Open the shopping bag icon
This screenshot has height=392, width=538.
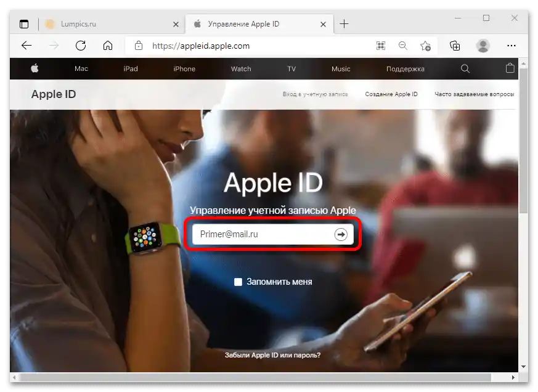tap(510, 68)
